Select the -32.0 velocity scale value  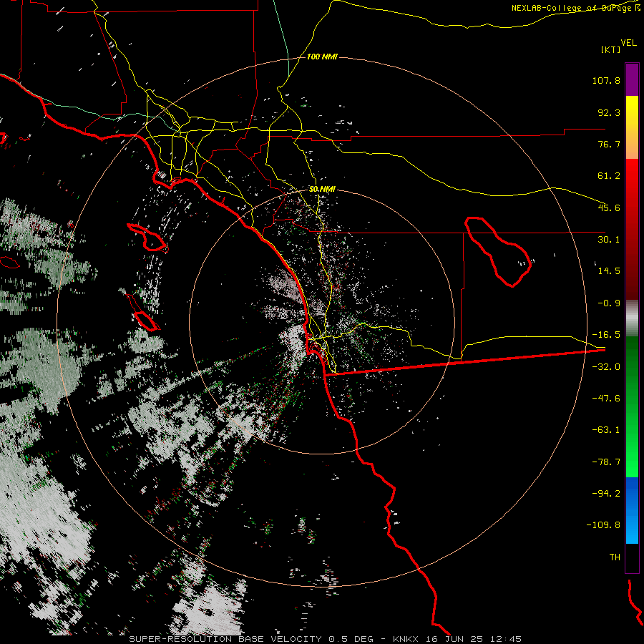point(606,367)
